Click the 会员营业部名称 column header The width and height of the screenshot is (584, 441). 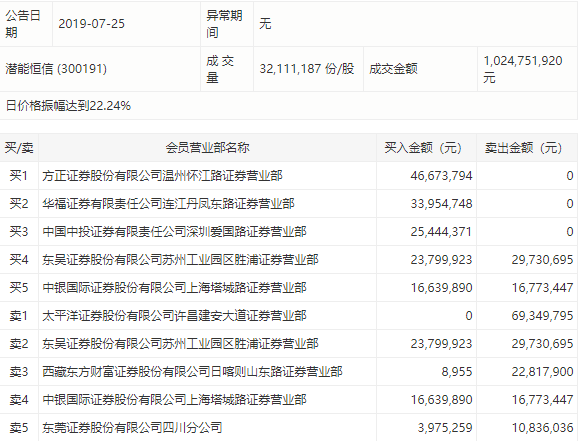click(207, 148)
